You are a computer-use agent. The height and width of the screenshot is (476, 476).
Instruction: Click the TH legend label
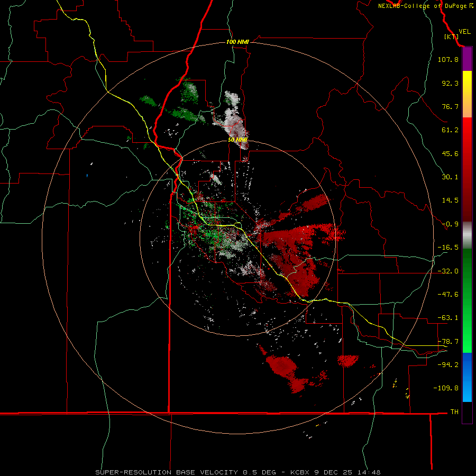point(454,412)
